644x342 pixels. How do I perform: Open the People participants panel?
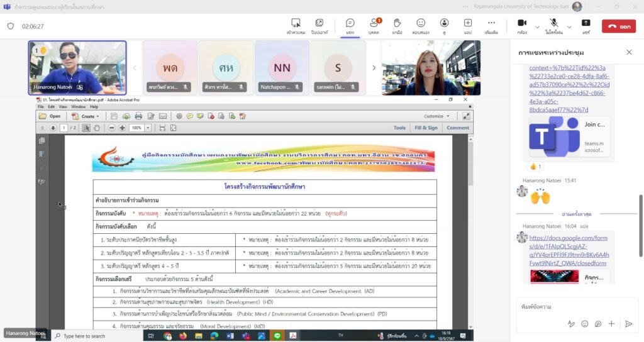374,26
